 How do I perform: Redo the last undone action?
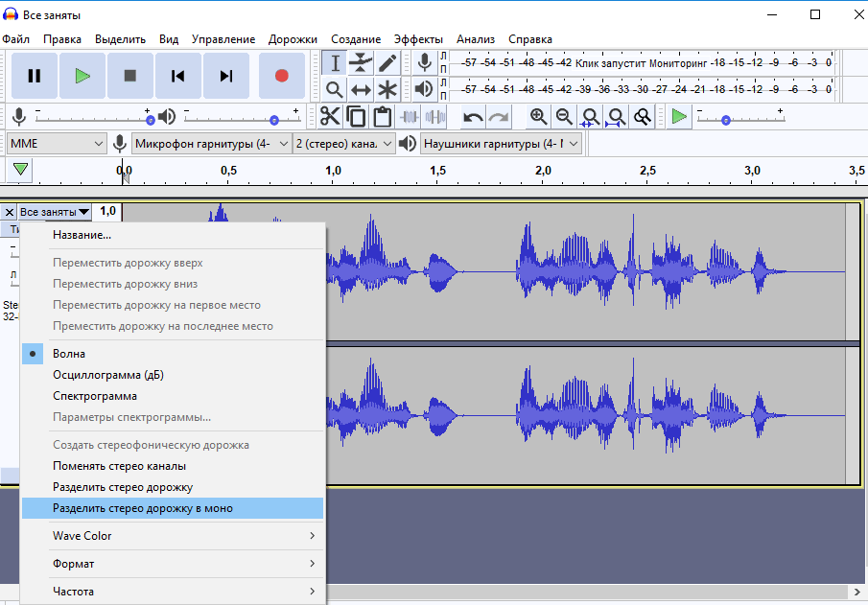(499, 117)
